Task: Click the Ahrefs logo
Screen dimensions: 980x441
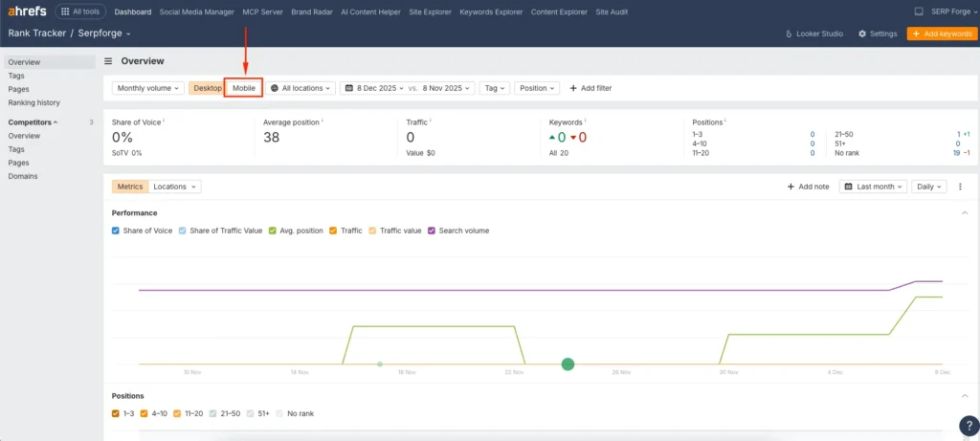Action: (25, 11)
